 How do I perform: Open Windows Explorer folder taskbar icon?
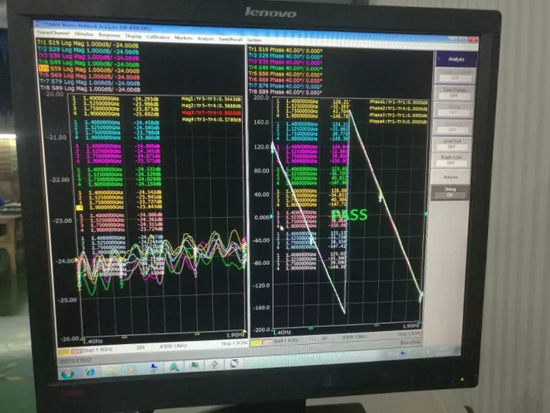111,371
